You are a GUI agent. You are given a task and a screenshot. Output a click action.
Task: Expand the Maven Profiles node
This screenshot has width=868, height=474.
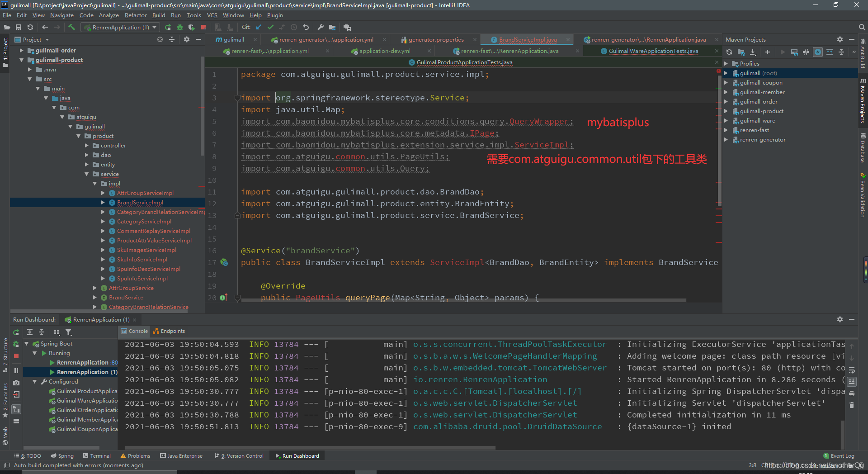pyautogui.click(x=726, y=63)
